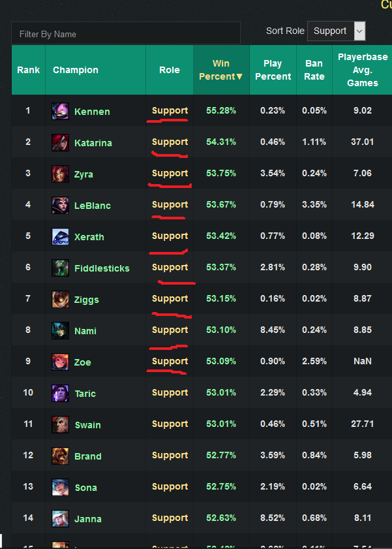Sort table by Play Percent header
392x549 pixels.
(x=273, y=70)
